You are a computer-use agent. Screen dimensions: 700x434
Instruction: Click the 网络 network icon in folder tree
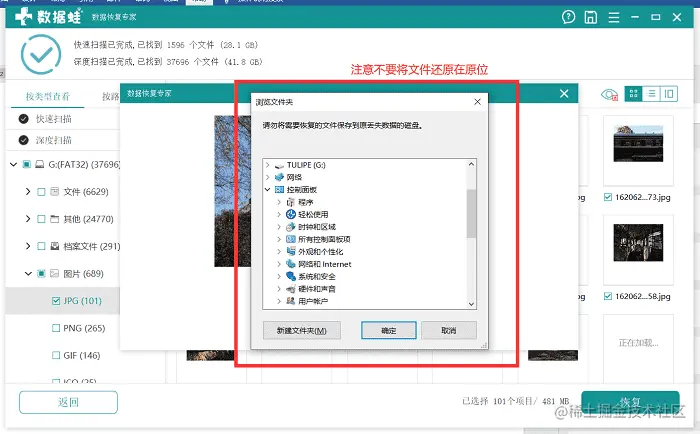[279, 177]
